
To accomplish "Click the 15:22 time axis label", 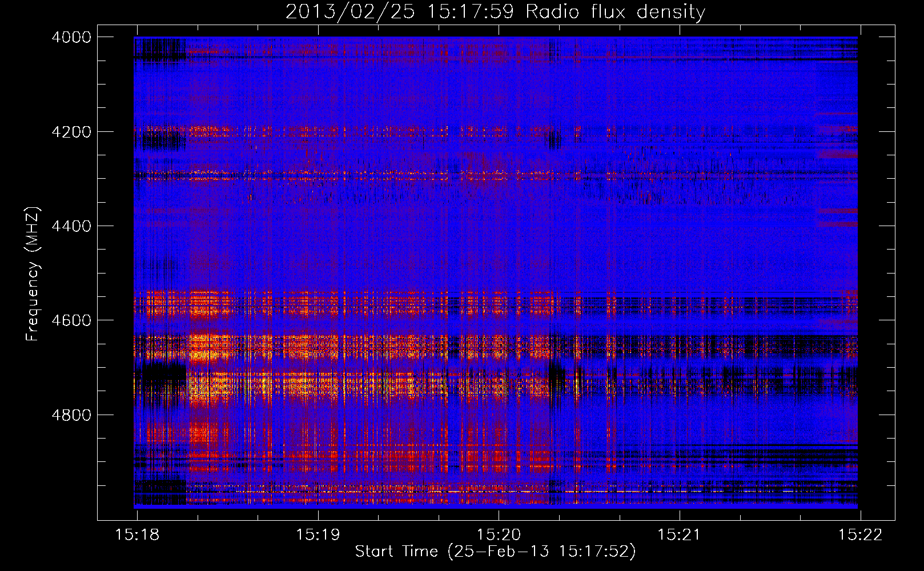I will tap(860, 534).
